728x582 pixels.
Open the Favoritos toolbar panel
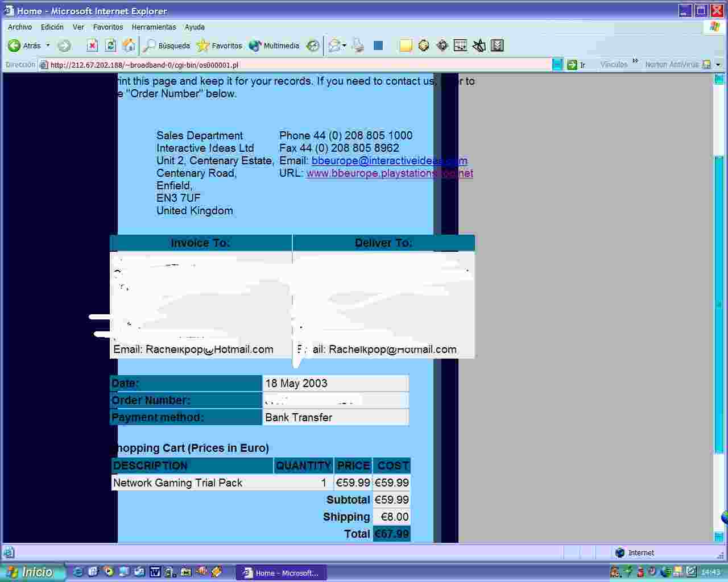[x=220, y=45]
